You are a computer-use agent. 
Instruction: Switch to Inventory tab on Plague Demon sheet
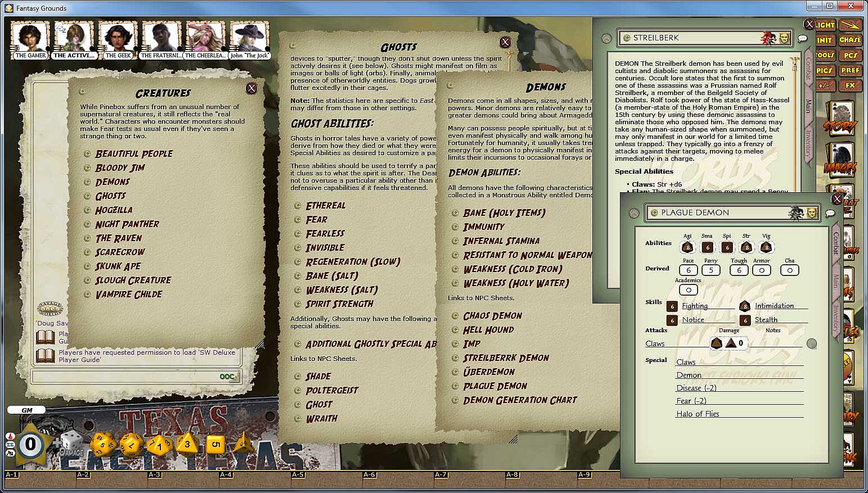836,318
